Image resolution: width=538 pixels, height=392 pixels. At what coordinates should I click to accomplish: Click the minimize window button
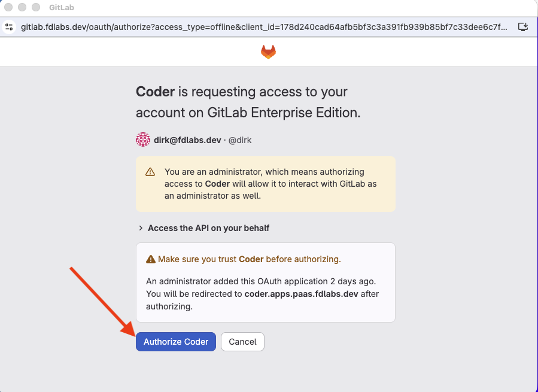(x=22, y=7)
